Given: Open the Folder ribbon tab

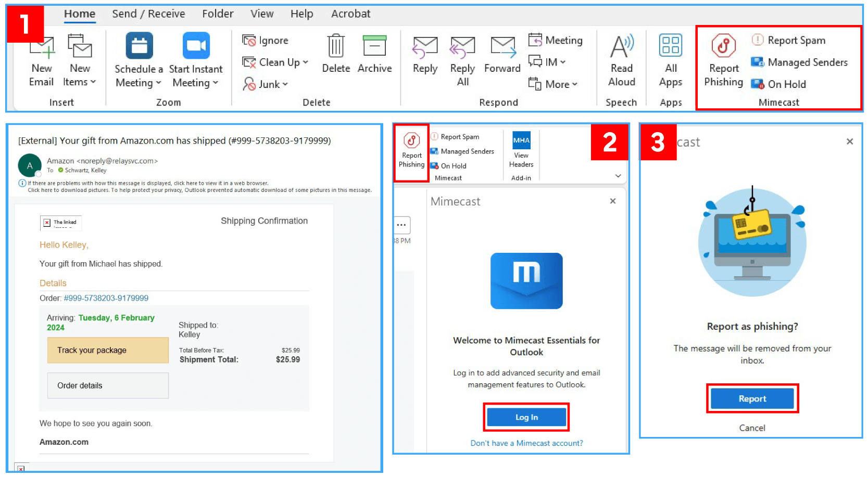Looking at the screenshot, I should pos(218,14).
